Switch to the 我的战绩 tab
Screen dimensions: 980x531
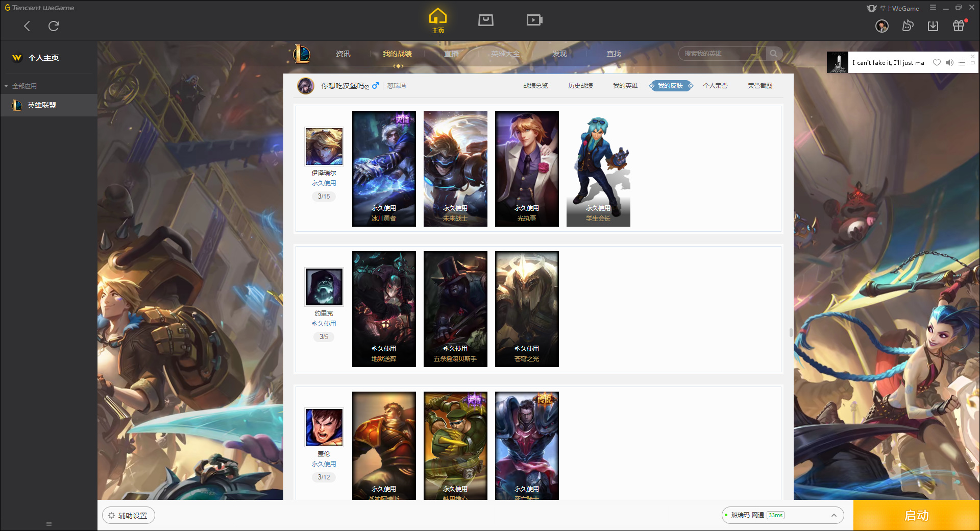coord(397,54)
